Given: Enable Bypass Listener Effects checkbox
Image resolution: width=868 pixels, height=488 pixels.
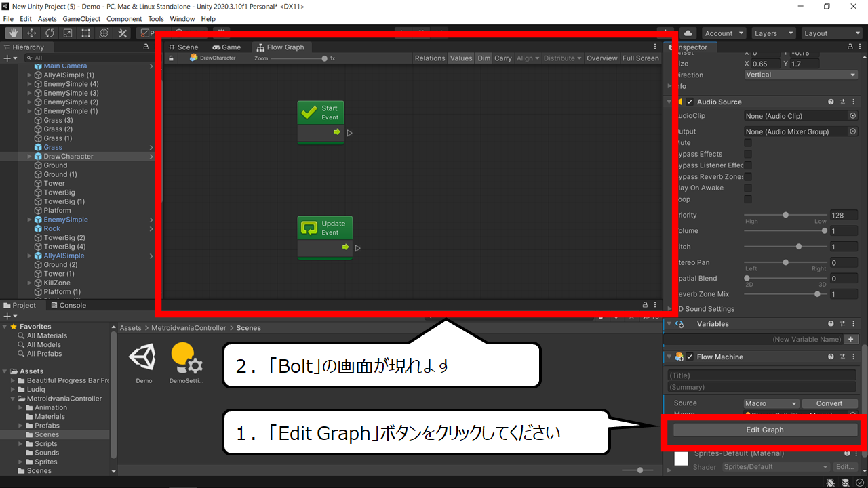Looking at the screenshot, I should (x=748, y=165).
